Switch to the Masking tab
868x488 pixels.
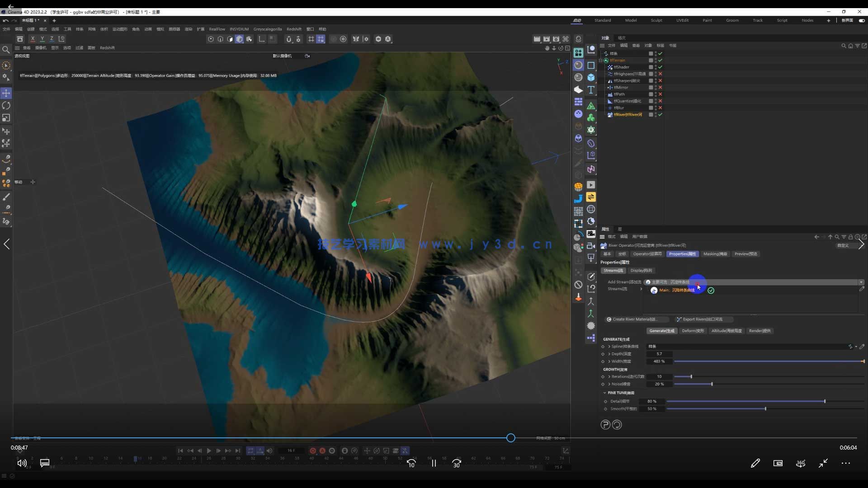click(x=715, y=254)
